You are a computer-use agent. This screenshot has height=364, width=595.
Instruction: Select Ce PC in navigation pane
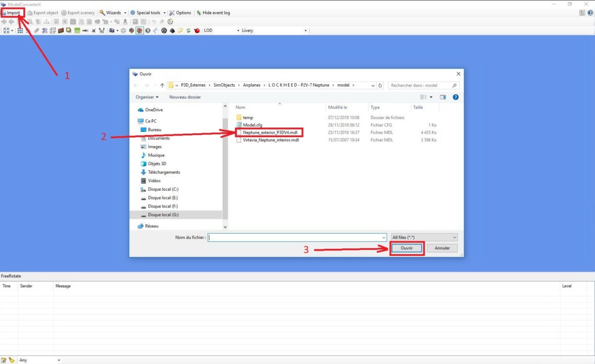[x=147, y=121]
